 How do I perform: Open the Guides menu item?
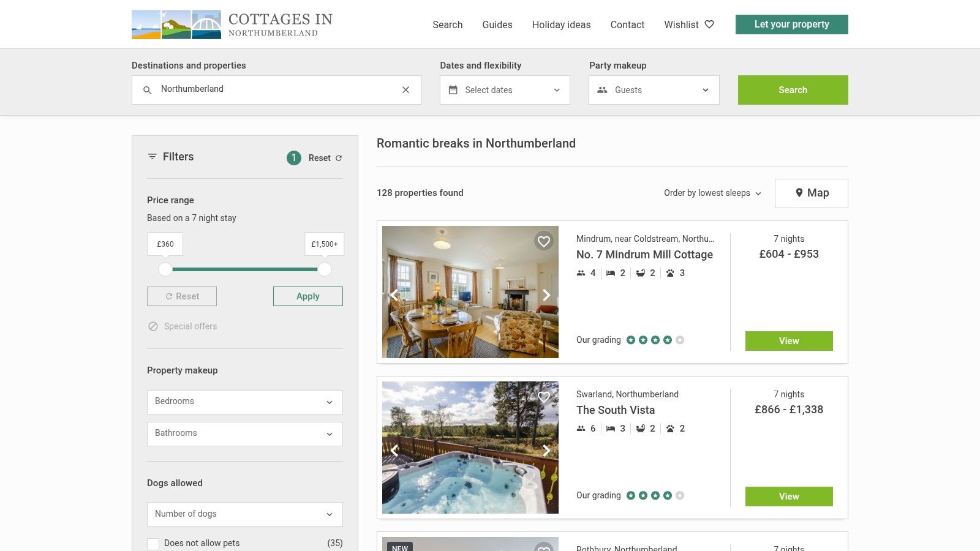point(497,24)
